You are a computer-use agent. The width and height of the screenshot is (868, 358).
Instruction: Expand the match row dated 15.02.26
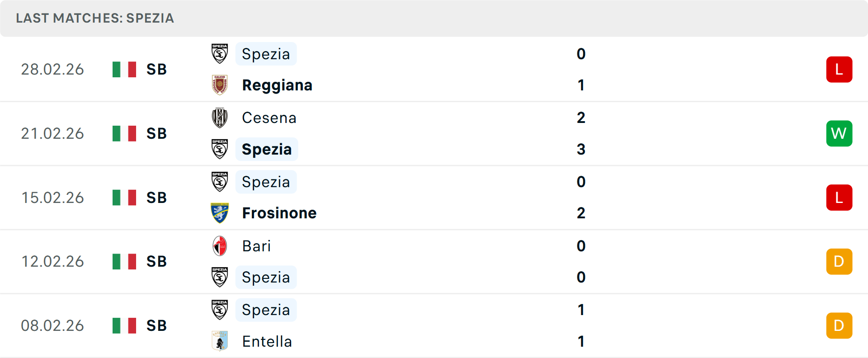(434, 198)
